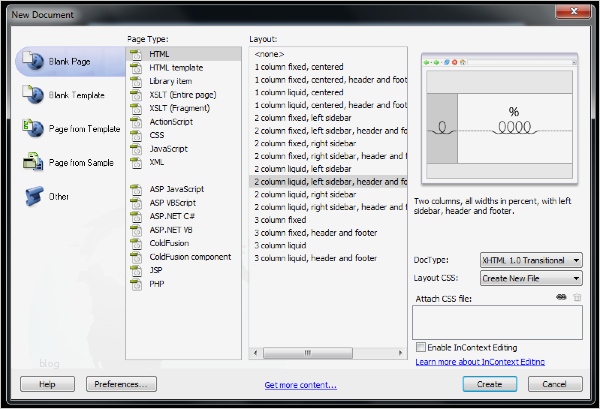The width and height of the screenshot is (600, 409).
Task: Click the Help button
Action: [47, 384]
